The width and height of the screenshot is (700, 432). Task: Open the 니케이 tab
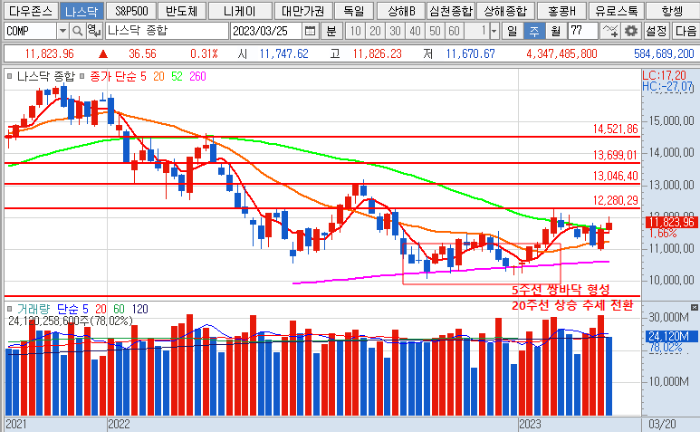pyautogui.click(x=240, y=11)
